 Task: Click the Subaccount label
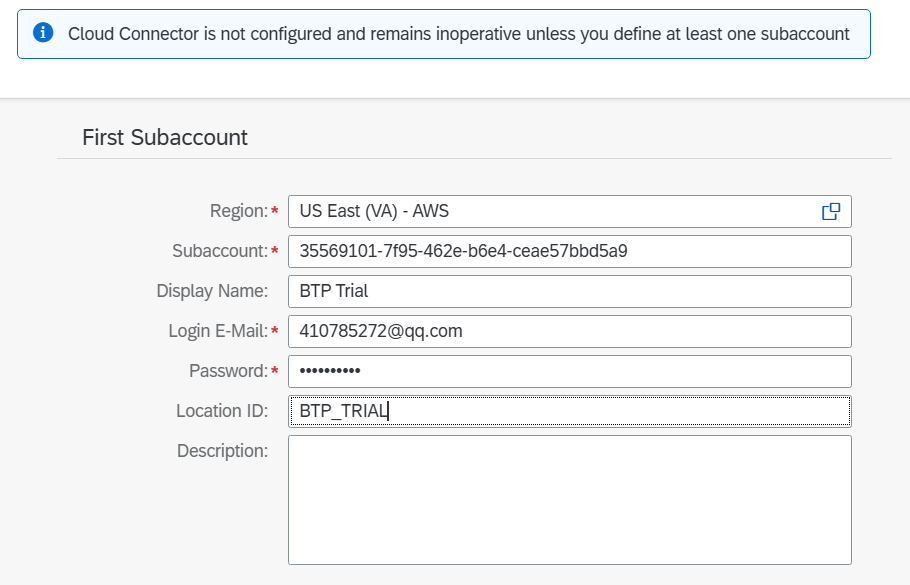point(220,251)
